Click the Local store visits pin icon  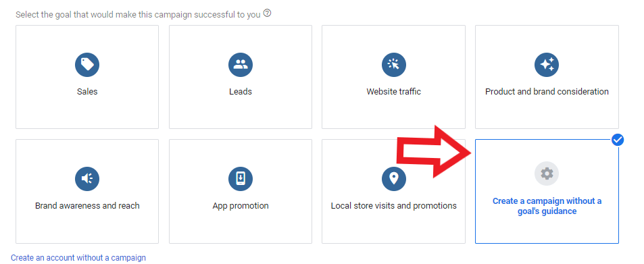coord(393,179)
